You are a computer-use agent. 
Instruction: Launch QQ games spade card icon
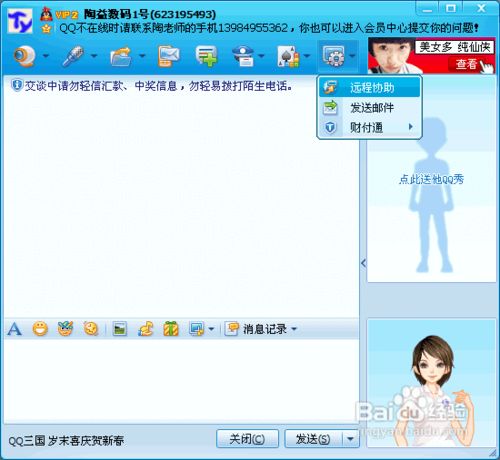[289, 56]
